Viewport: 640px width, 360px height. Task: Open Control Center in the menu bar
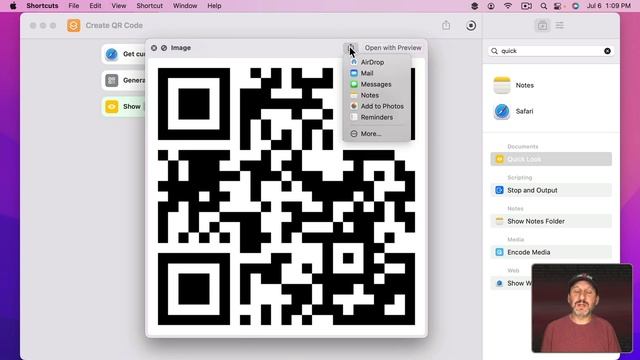(x=558, y=6)
